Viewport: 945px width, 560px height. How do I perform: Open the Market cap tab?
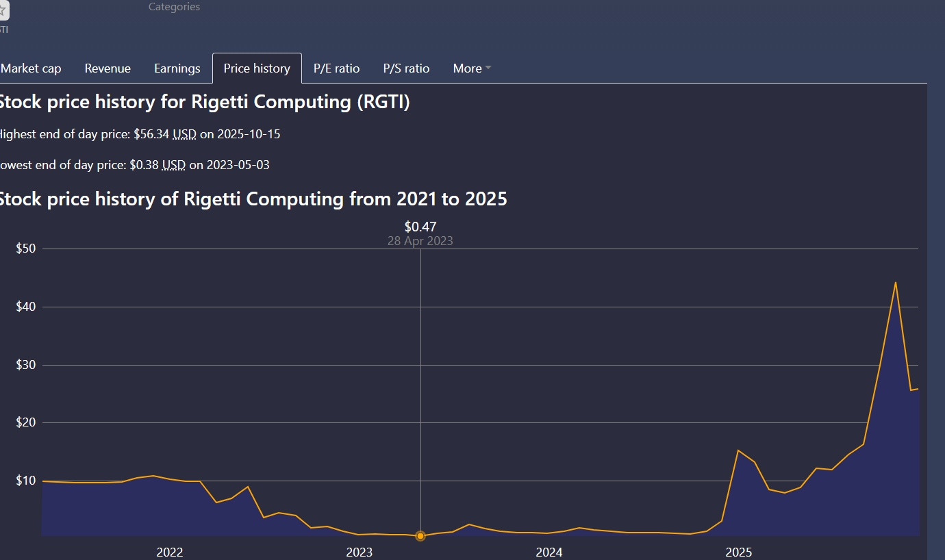tap(31, 68)
